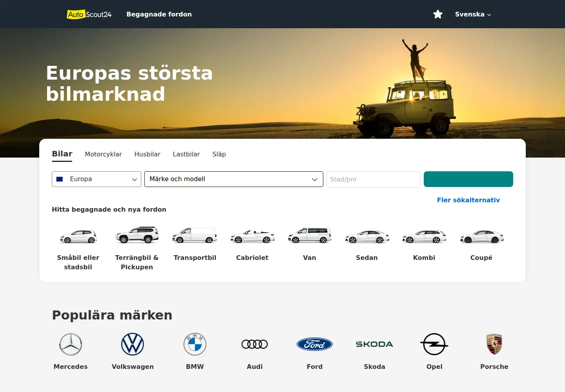
Task: Click the Audi rings logo
Action: click(255, 344)
